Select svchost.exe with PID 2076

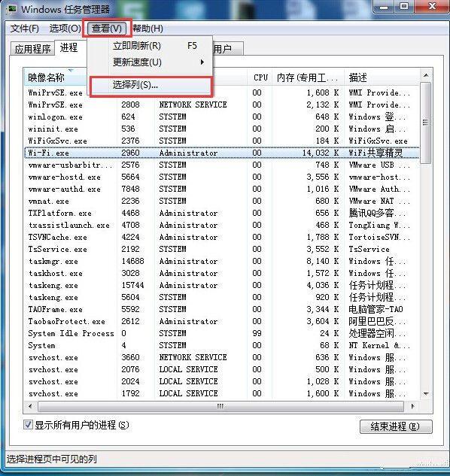(222, 369)
